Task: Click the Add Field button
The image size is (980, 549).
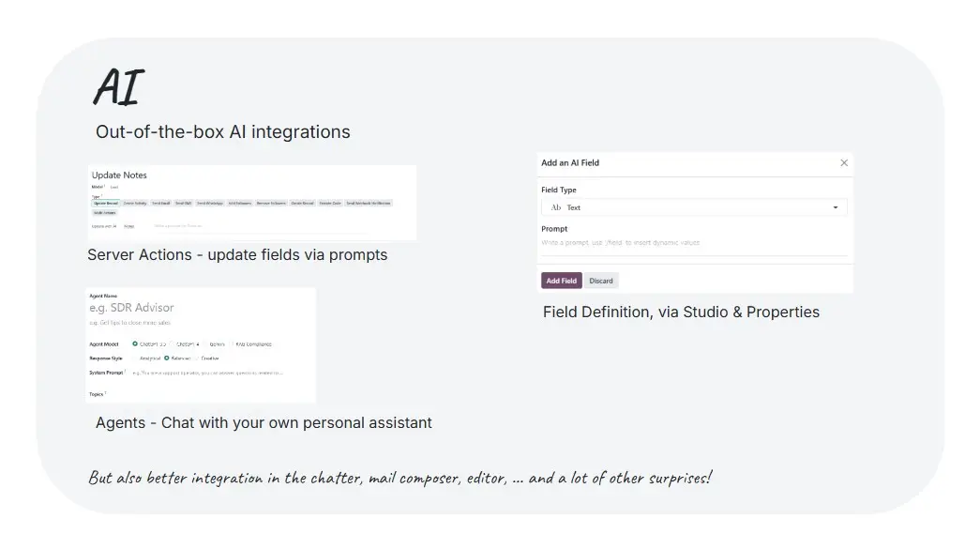Action: (x=561, y=281)
